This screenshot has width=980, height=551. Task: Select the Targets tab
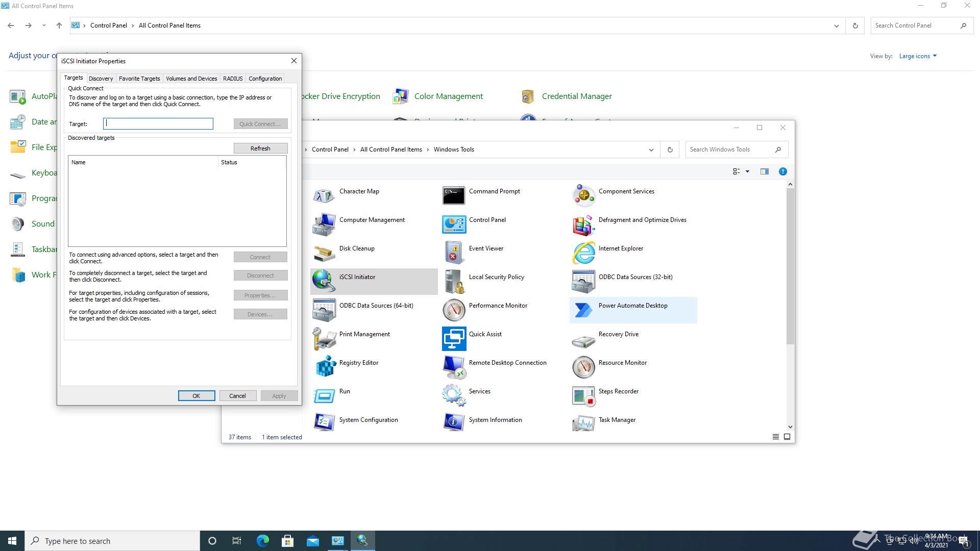click(73, 78)
